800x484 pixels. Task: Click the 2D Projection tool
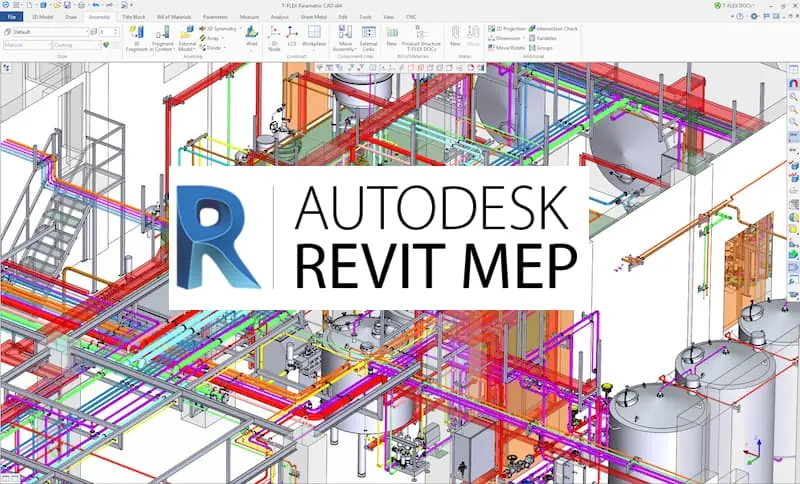click(507, 29)
